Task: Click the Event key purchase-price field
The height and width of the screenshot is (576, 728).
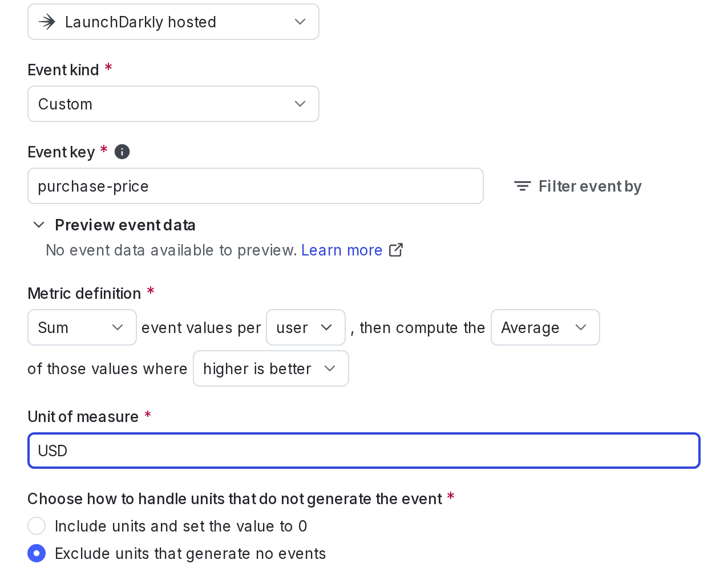Action: click(256, 186)
